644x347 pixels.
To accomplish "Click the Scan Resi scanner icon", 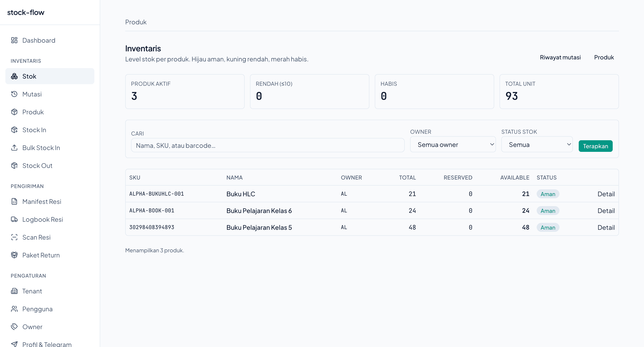I will pos(14,237).
